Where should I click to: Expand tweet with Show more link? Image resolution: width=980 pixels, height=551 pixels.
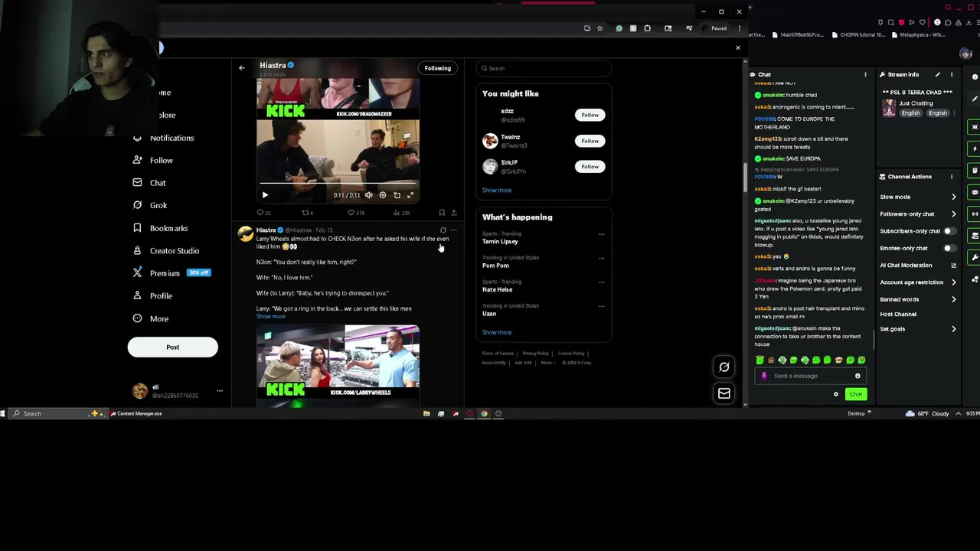click(271, 316)
